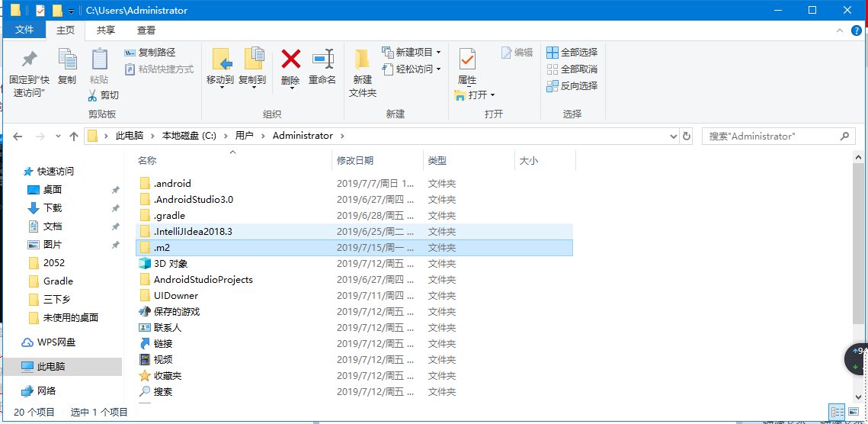The image size is (868, 424).
Task: Click 用户 in the address breadcrumb
Action: tap(244, 136)
